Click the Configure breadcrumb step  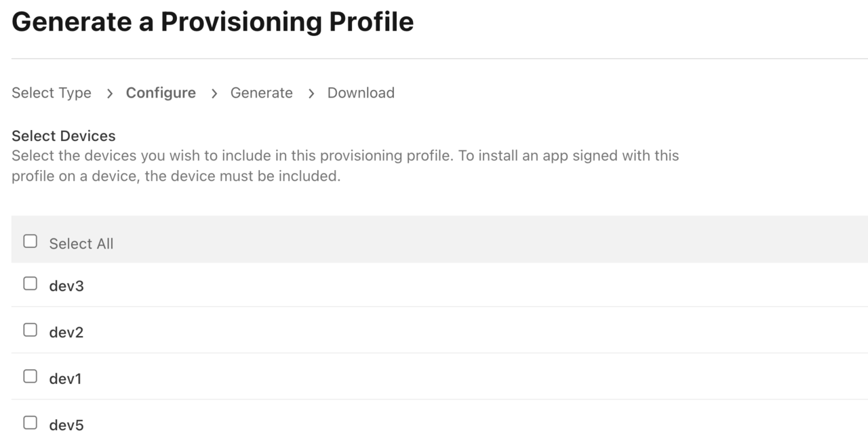[161, 93]
